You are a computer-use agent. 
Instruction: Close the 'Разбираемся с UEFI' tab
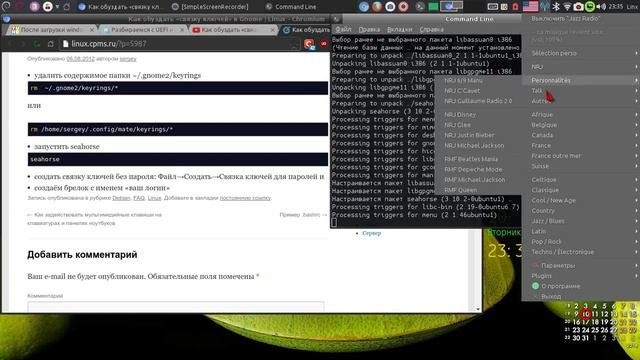182,30
